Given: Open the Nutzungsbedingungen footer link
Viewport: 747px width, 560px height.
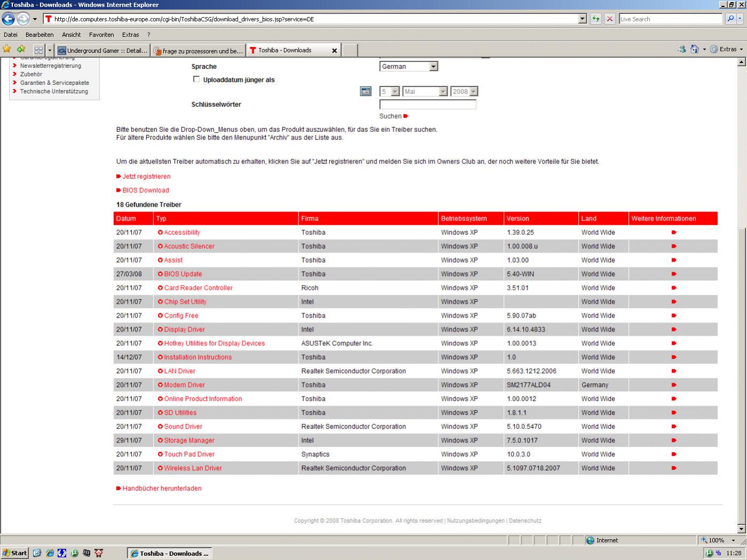Looking at the screenshot, I should 476,520.
